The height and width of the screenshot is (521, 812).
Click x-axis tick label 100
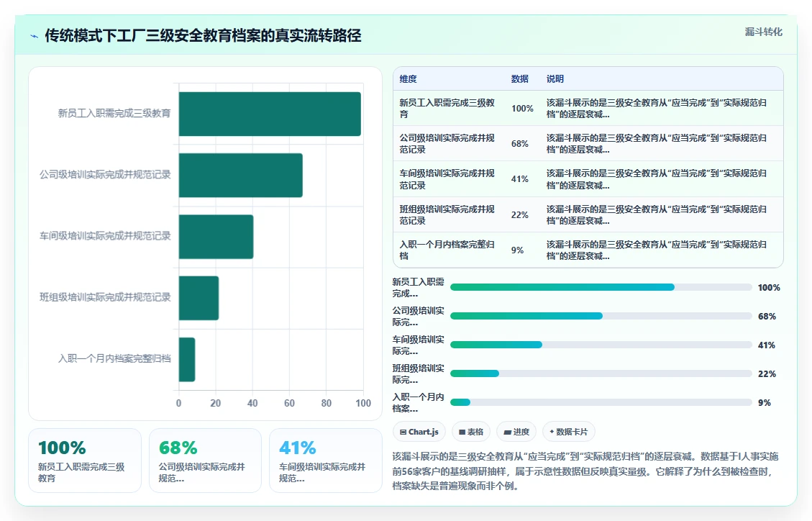click(x=363, y=403)
